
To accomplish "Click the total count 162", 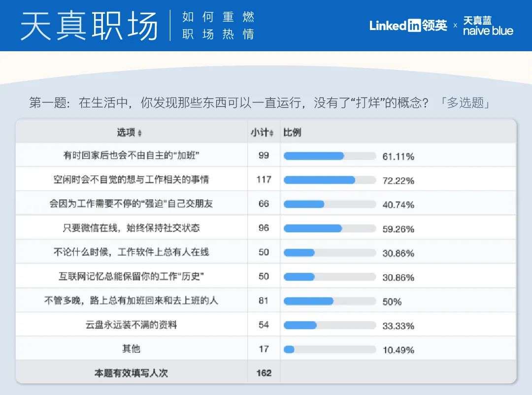I will 264,373.
